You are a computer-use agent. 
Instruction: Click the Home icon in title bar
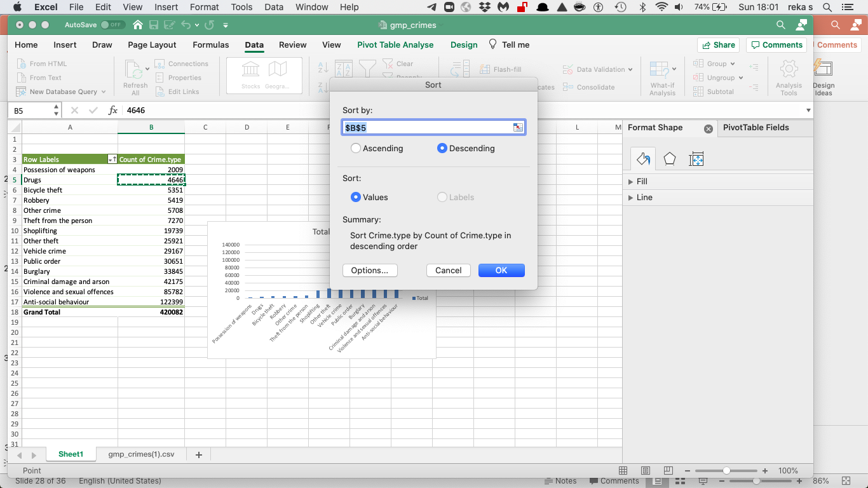tap(138, 25)
